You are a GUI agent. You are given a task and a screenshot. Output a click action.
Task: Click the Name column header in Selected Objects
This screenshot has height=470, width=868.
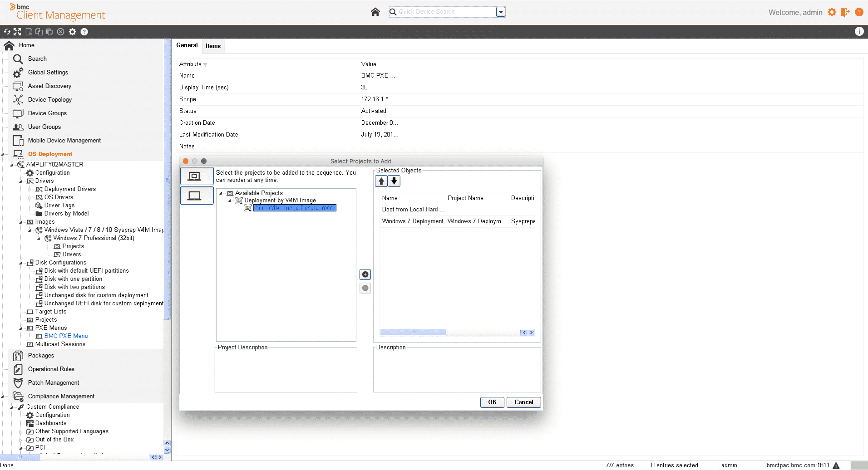click(x=390, y=198)
